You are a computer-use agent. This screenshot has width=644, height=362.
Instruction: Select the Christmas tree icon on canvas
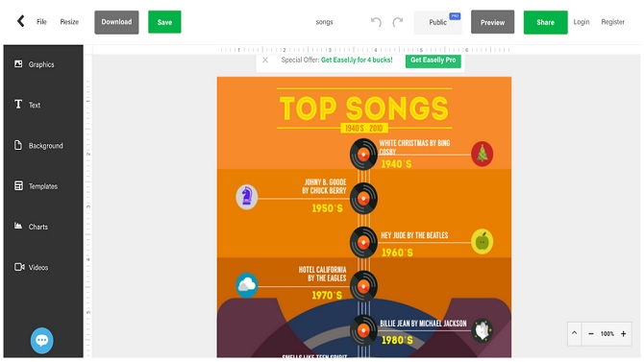482,155
